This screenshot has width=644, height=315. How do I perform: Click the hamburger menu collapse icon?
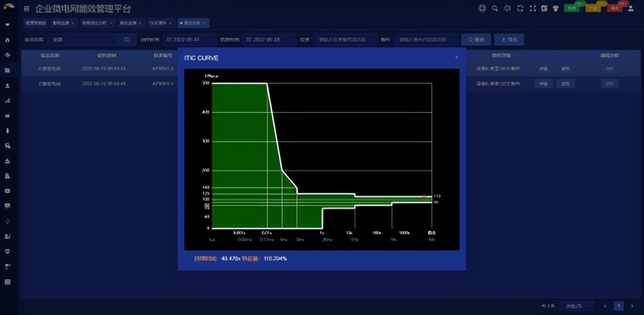(x=27, y=9)
